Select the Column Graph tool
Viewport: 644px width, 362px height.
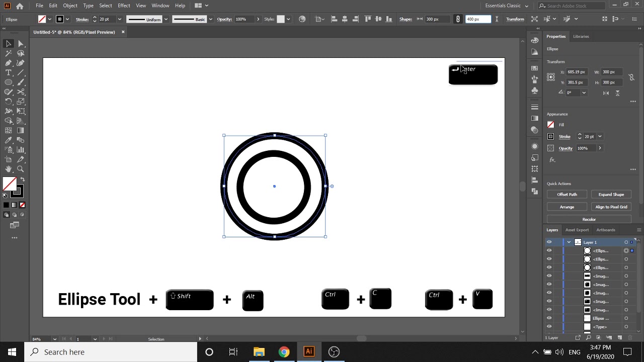21,150
